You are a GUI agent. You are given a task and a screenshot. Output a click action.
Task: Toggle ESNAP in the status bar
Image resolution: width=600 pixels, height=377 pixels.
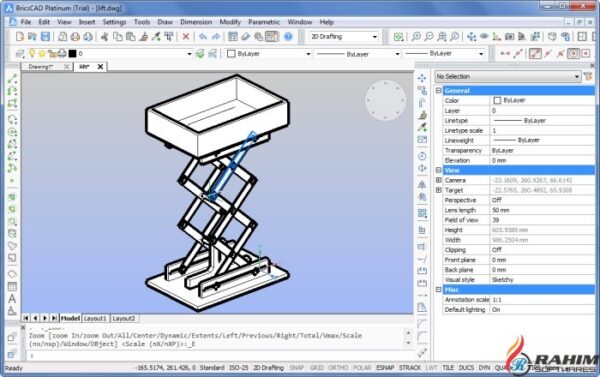385,368
